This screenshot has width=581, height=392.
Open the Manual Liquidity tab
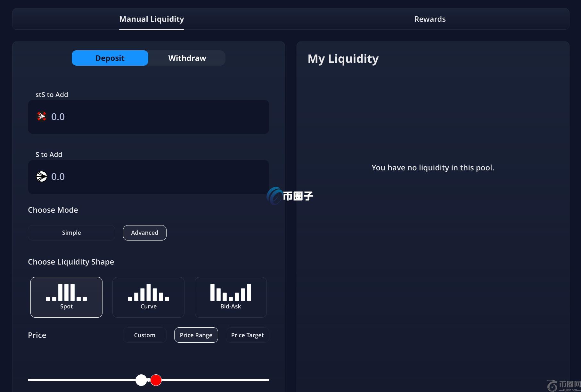pos(151,19)
